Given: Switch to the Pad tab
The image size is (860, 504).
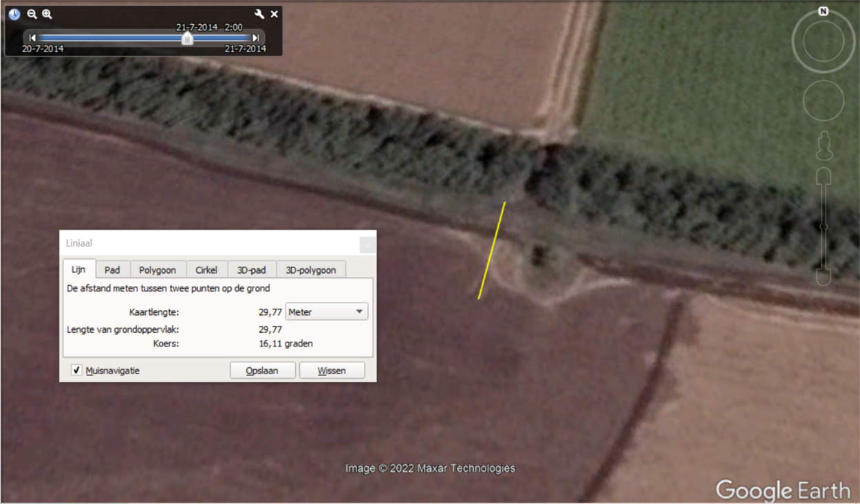Looking at the screenshot, I should click(x=112, y=270).
